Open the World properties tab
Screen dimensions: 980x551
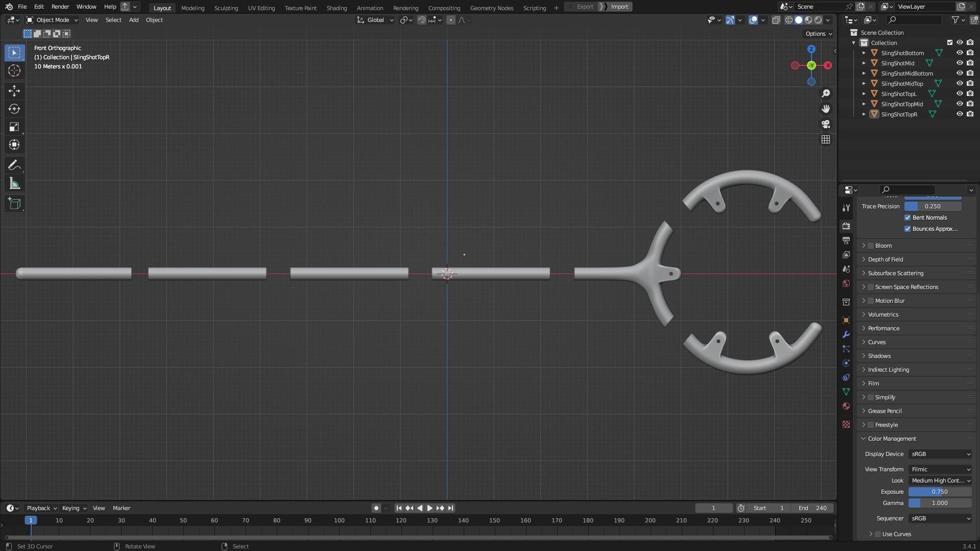click(846, 283)
